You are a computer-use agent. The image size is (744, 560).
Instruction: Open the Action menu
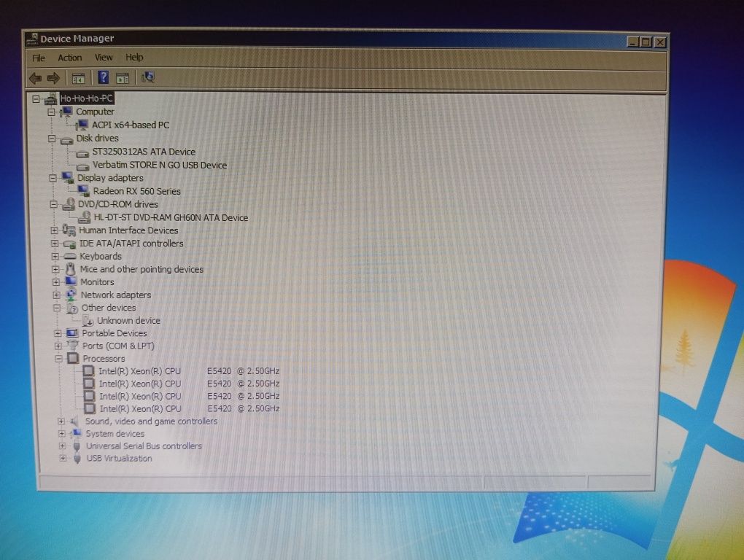point(70,58)
